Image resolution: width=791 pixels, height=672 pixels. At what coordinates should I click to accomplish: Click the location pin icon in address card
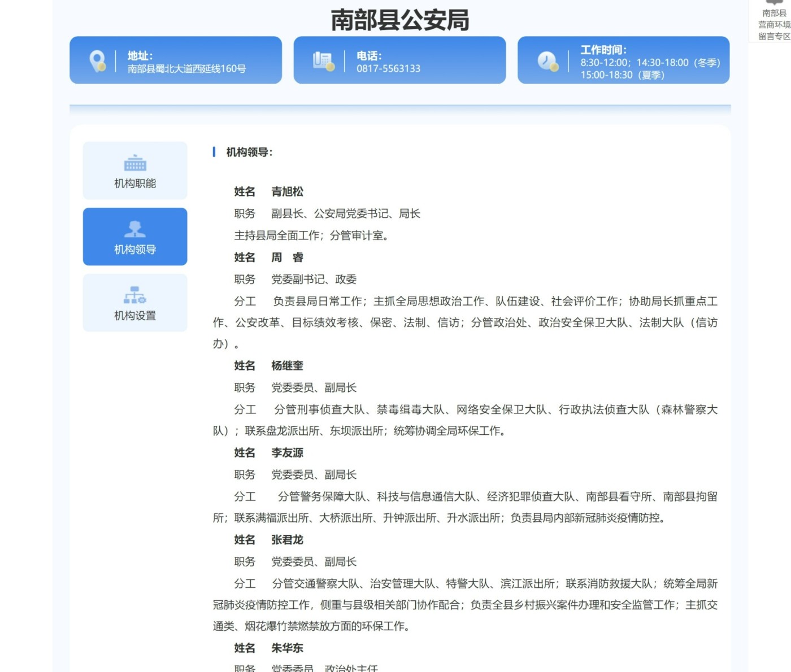pos(97,60)
